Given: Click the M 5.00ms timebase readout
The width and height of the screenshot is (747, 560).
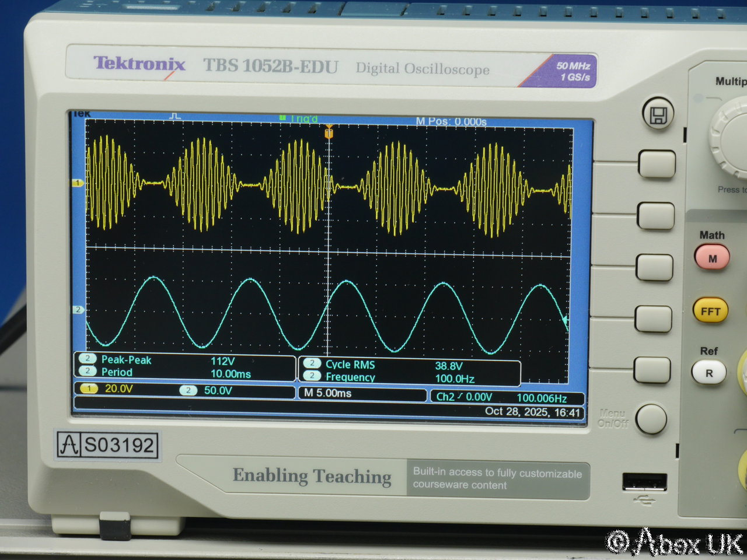Looking at the screenshot, I should pyautogui.click(x=328, y=393).
